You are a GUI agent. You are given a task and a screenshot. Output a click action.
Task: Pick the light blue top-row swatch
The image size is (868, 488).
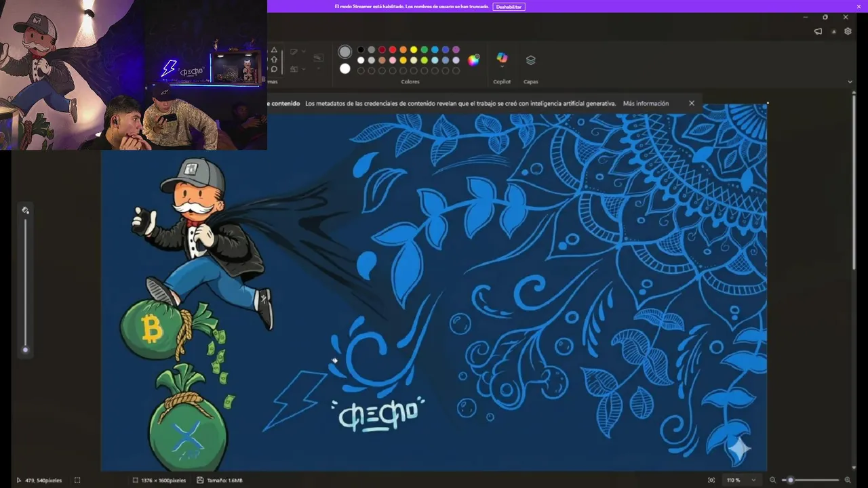pyautogui.click(x=435, y=49)
